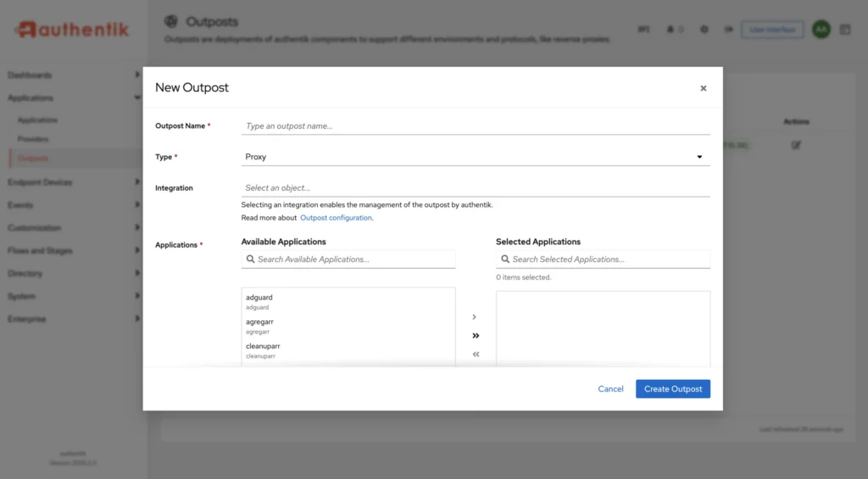The image size is (868, 479).
Task: Open the AA user avatar
Action: [821, 30]
